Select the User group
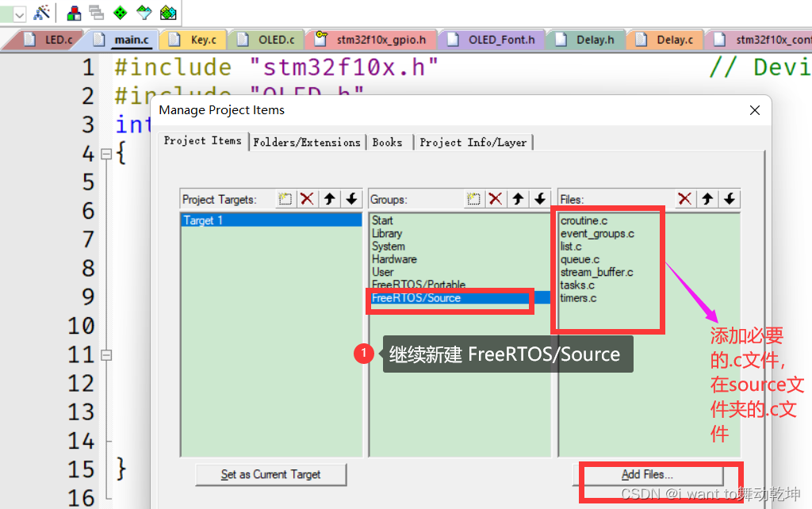The image size is (812, 509). click(383, 273)
